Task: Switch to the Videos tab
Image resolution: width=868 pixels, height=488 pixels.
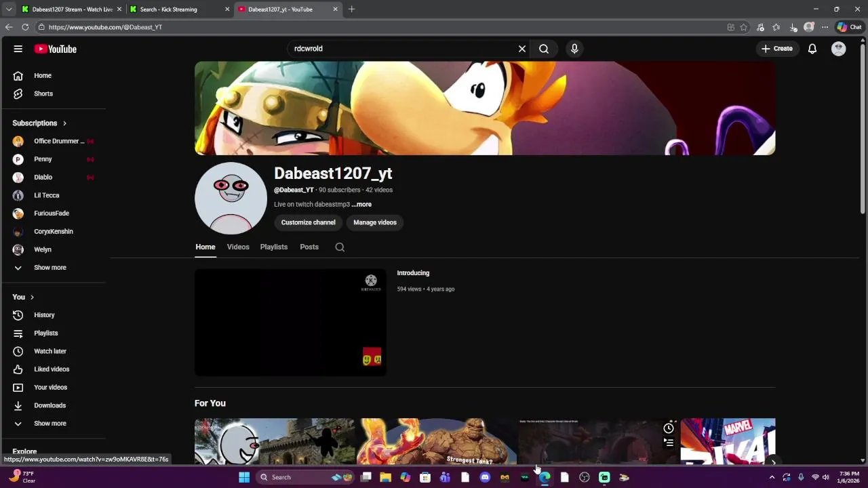Action: coord(238,247)
